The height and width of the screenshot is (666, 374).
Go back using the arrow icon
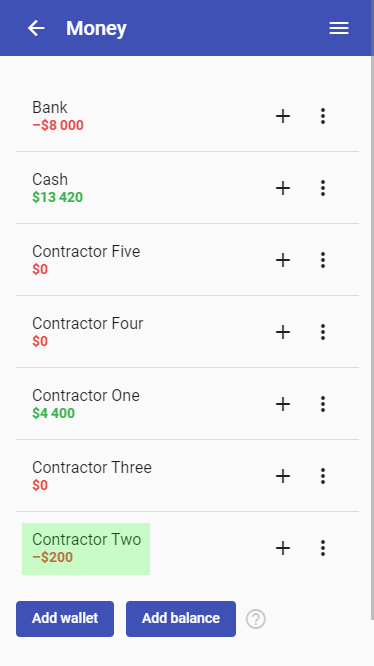(x=36, y=28)
